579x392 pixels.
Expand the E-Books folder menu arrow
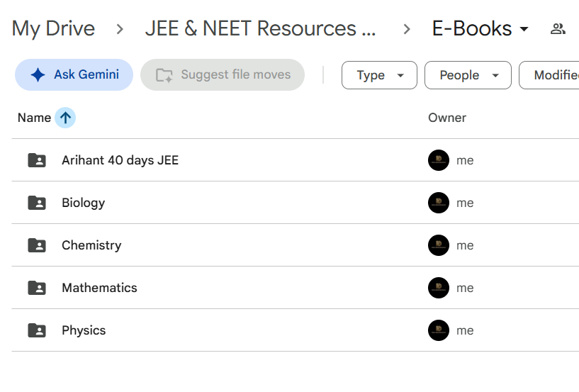coord(524,29)
